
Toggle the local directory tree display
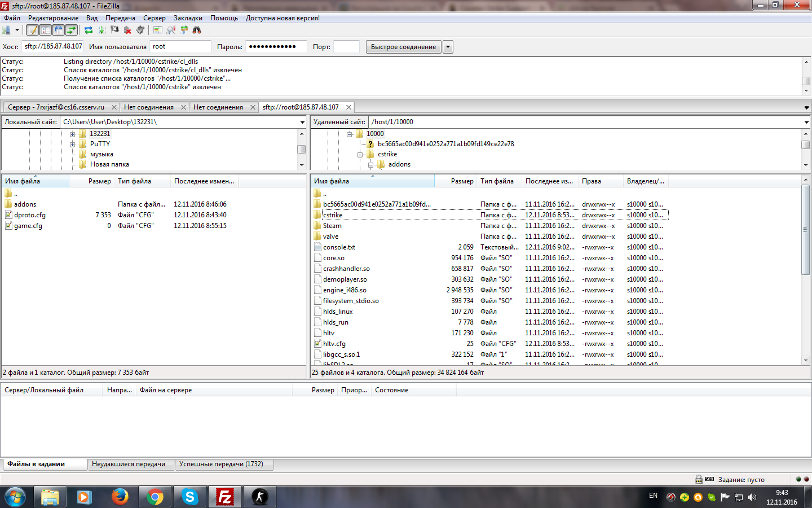[x=46, y=30]
